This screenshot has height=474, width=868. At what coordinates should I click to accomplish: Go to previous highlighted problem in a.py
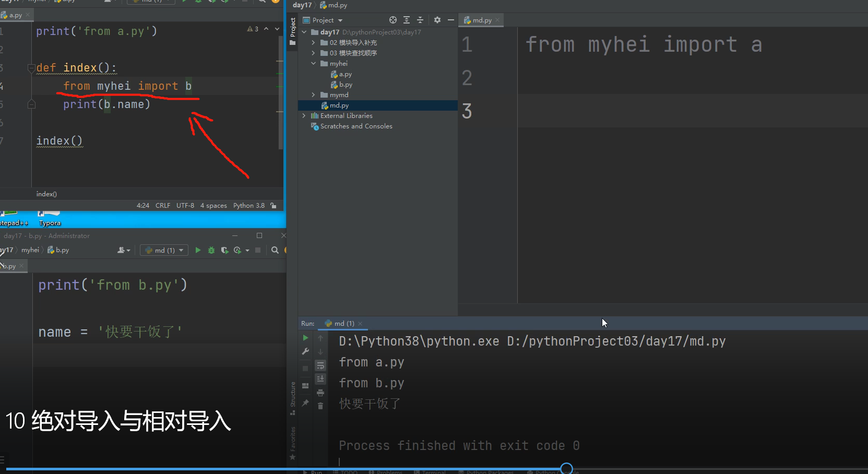coord(266,29)
